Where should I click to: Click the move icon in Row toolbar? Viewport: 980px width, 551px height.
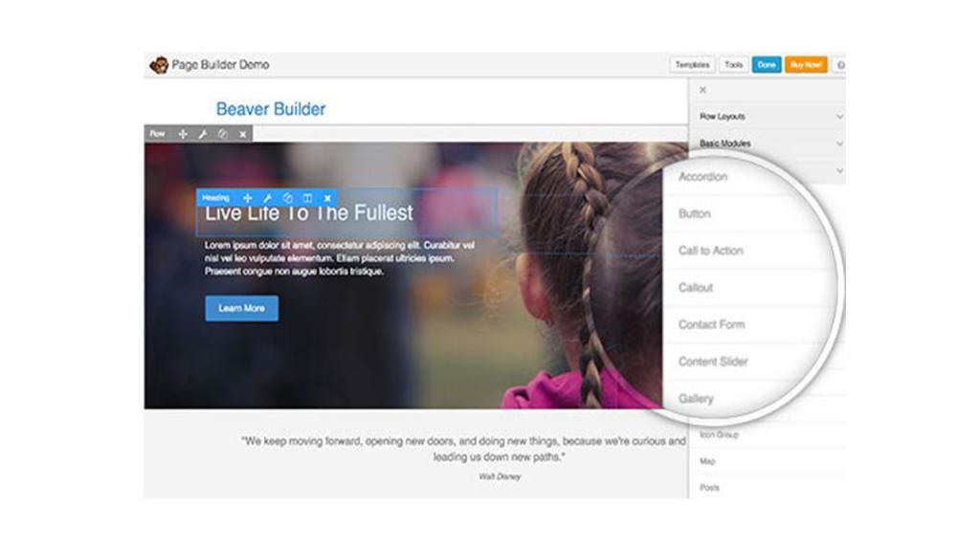pos(183,134)
